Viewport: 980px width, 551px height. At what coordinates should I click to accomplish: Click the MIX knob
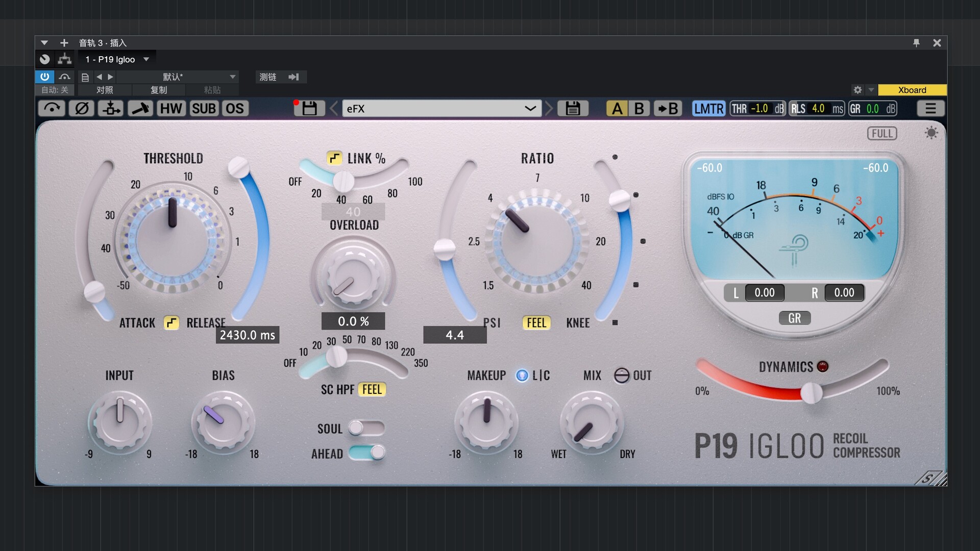click(592, 422)
